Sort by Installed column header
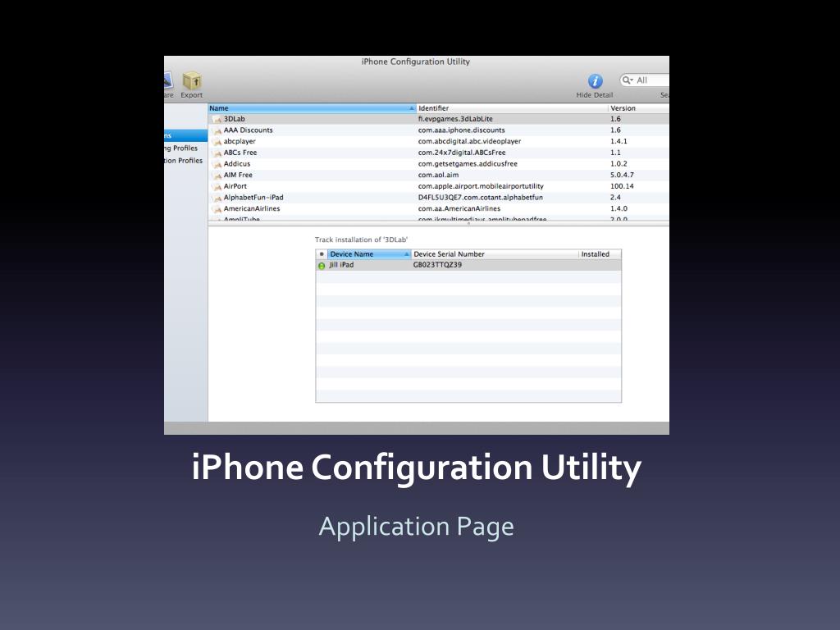 click(600, 254)
